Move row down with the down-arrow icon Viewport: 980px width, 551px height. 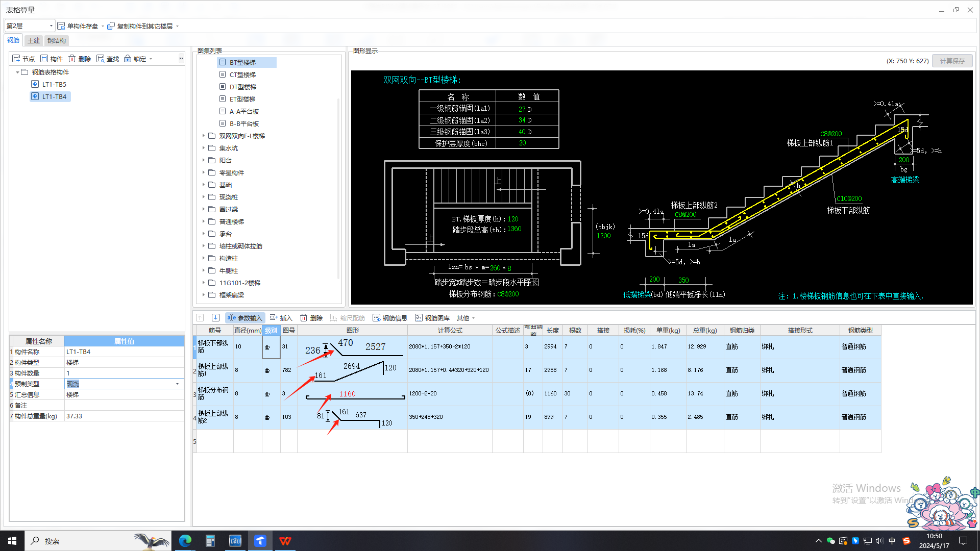tap(215, 317)
